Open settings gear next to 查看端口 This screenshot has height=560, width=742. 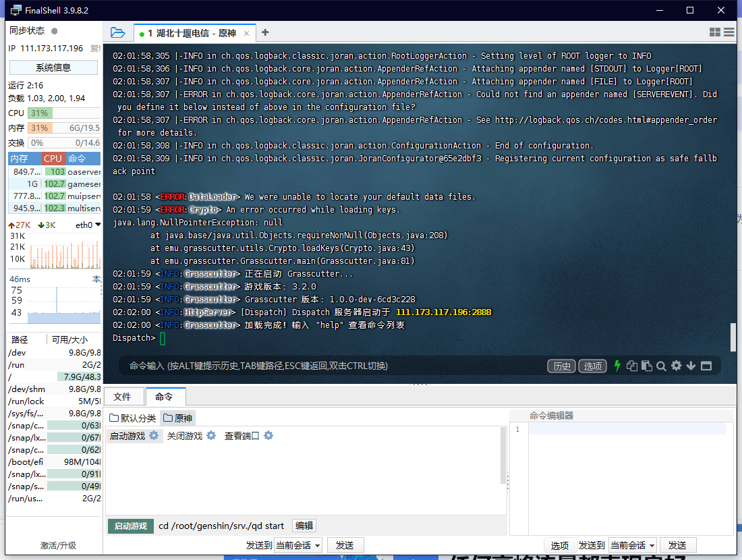[268, 435]
